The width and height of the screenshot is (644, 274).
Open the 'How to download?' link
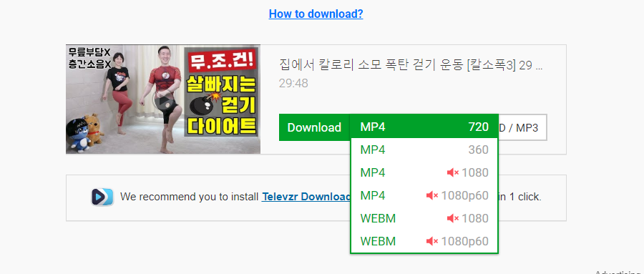(316, 14)
